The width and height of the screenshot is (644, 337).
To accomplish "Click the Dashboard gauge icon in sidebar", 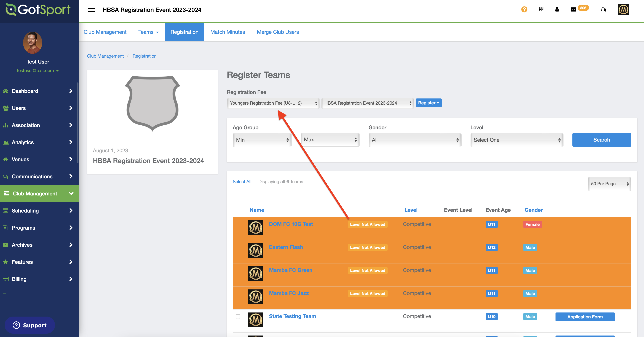I will [x=6, y=91].
